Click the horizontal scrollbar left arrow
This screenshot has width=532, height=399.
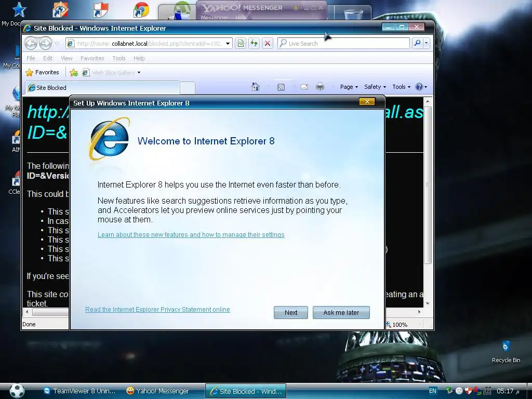pyautogui.click(x=27, y=312)
